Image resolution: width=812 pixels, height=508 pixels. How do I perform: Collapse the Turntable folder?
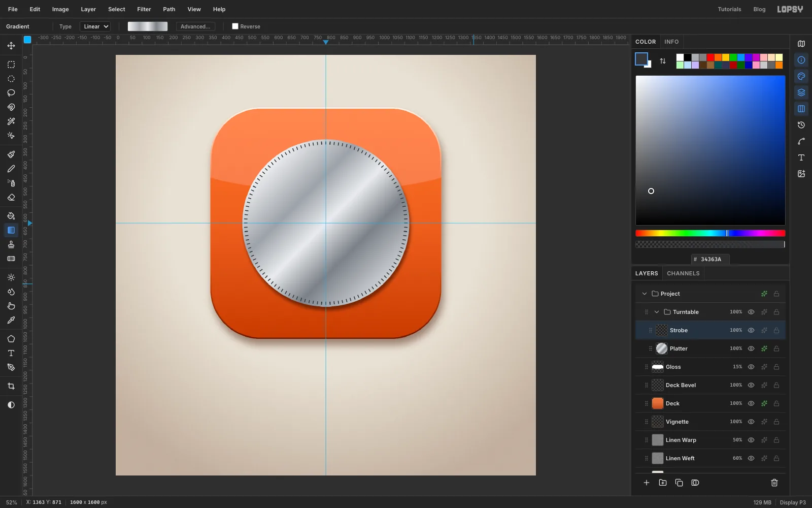pyautogui.click(x=657, y=312)
